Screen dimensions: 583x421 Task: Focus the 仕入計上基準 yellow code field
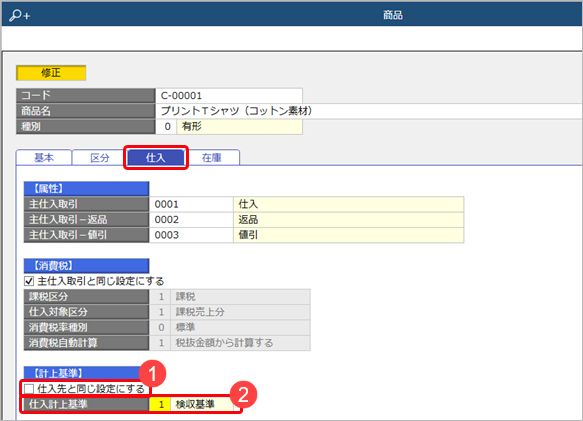coord(160,404)
